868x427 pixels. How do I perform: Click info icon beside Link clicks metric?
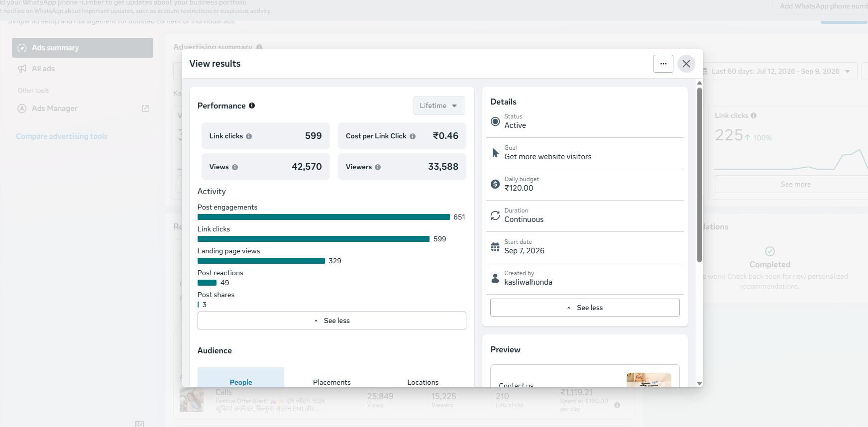249,136
